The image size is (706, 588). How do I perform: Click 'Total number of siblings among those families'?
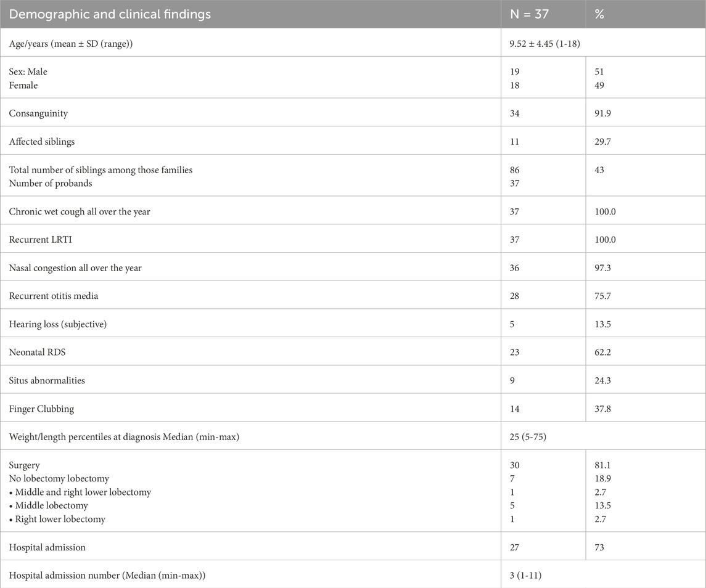tap(101, 170)
